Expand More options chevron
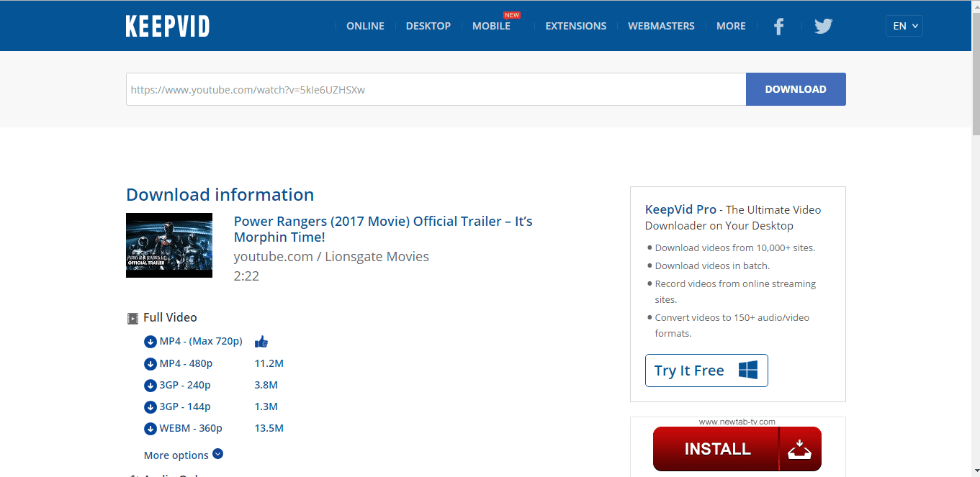 pyautogui.click(x=217, y=454)
